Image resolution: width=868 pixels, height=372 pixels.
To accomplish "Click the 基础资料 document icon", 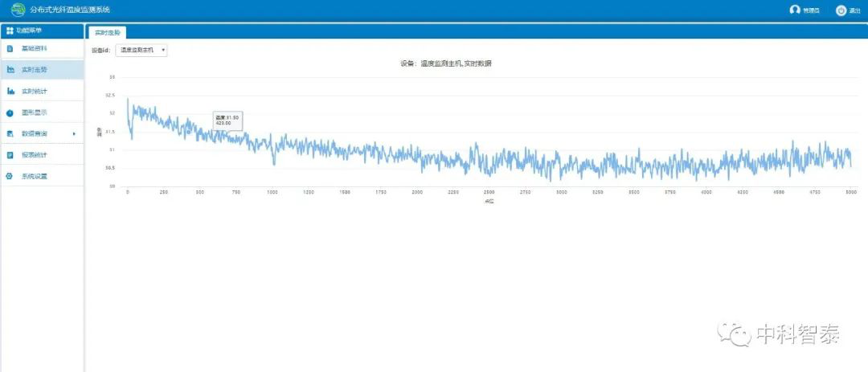I will click(10, 49).
